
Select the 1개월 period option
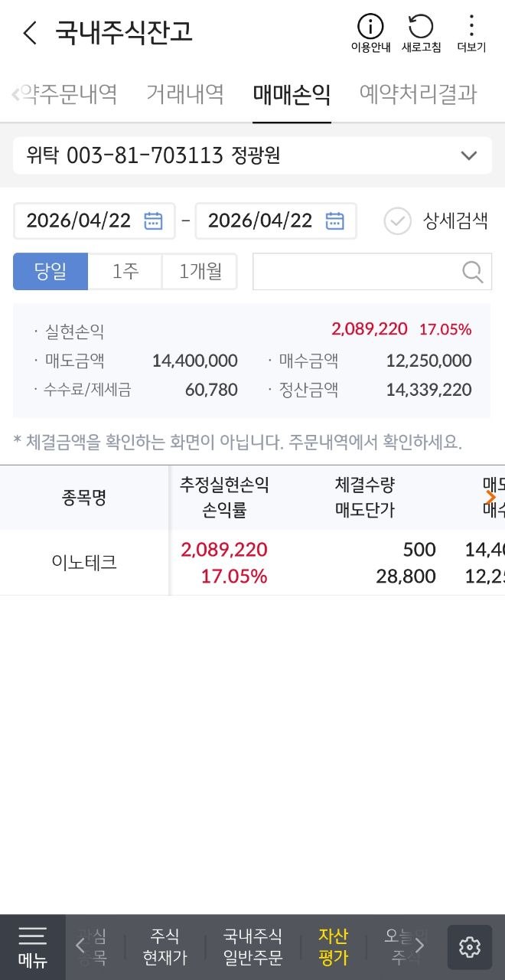tap(200, 271)
